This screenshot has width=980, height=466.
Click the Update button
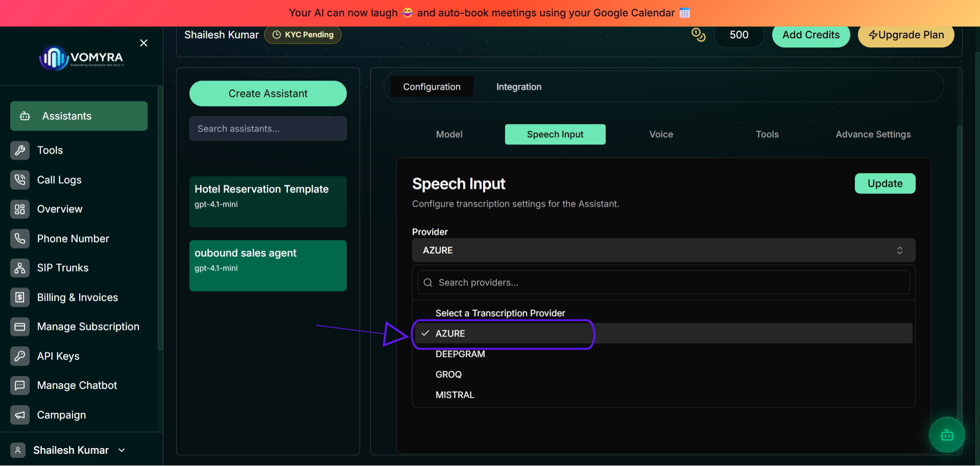coord(885,183)
